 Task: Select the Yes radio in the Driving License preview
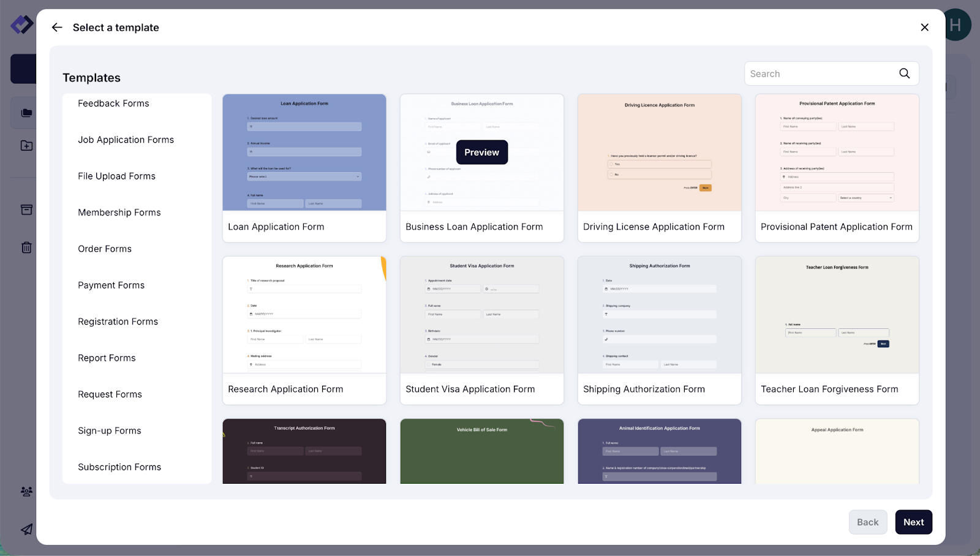(x=612, y=163)
